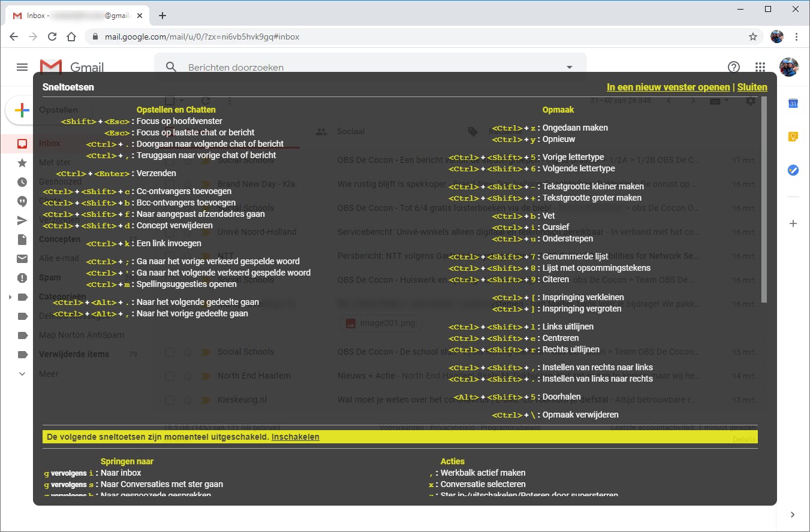Open the Google account avatar in Gmail

pos(789,67)
